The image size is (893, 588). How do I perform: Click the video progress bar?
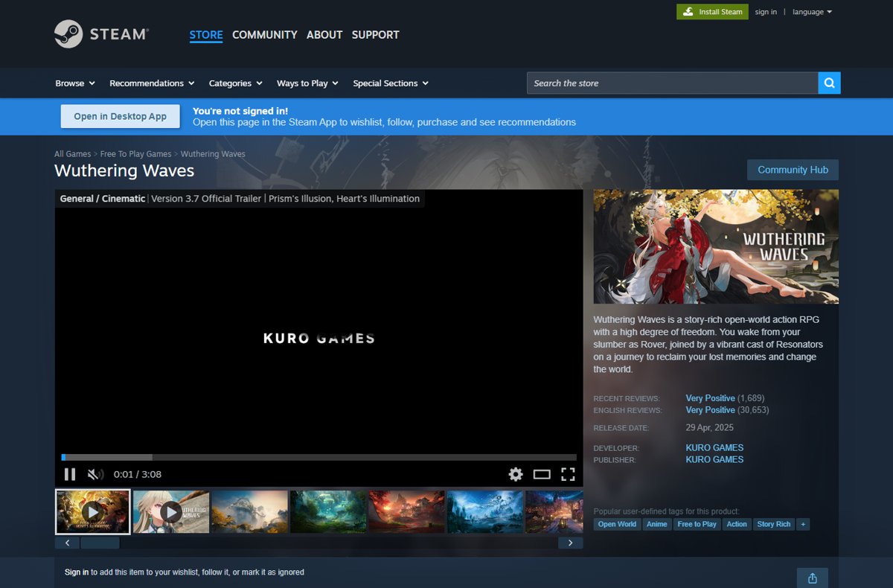click(319, 457)
